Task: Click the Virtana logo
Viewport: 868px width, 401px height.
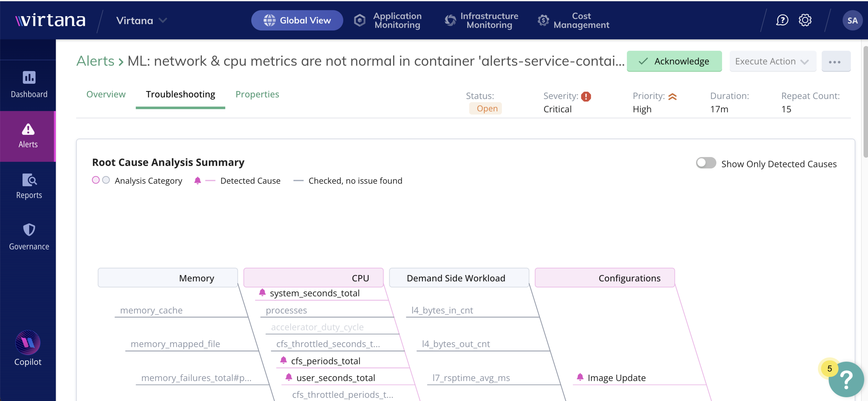Action: point(51,20)
